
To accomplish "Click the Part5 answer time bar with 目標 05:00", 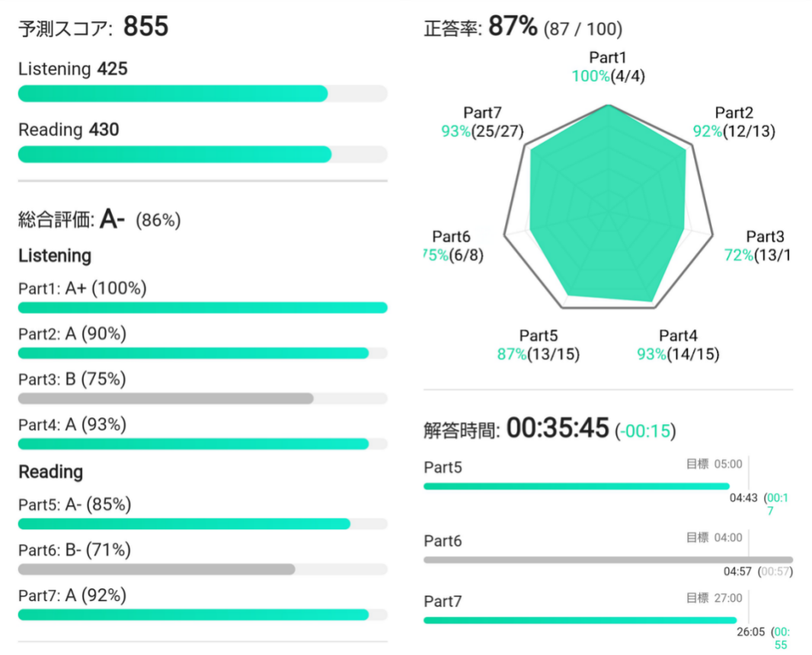I will [x=576, y=486].
